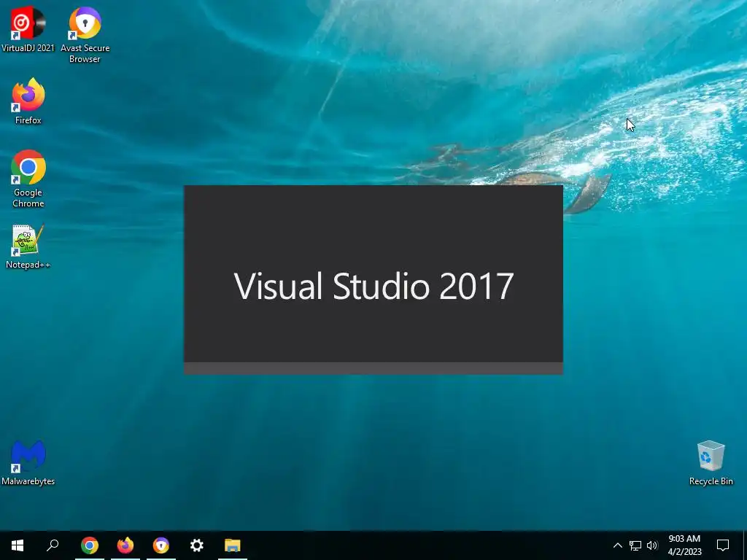This screenshot has height=560, width=747.
Task: Open the VirtualDJ 2021 desktop shortcut
Action: pos(28,28)
